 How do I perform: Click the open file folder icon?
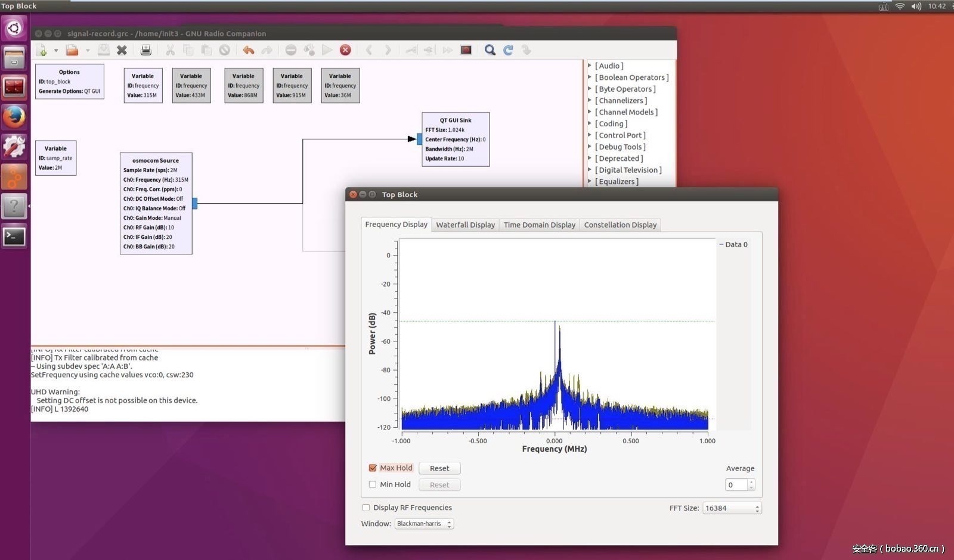pyautogui.click(x=72, y=50)
